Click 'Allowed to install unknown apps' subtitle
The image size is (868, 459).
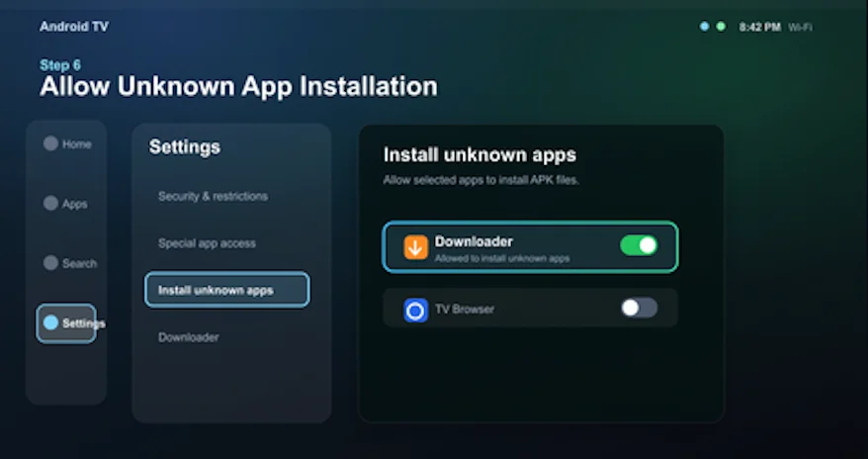(502, 258)
